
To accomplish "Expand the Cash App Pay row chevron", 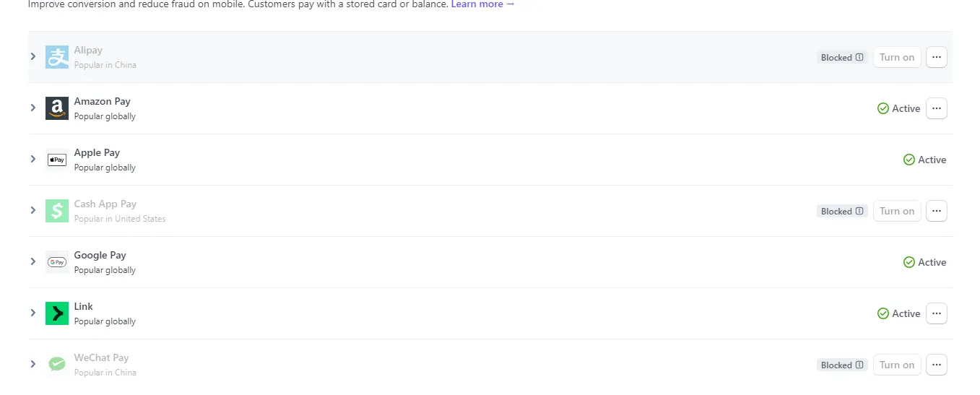I will [x=32, y=210].
